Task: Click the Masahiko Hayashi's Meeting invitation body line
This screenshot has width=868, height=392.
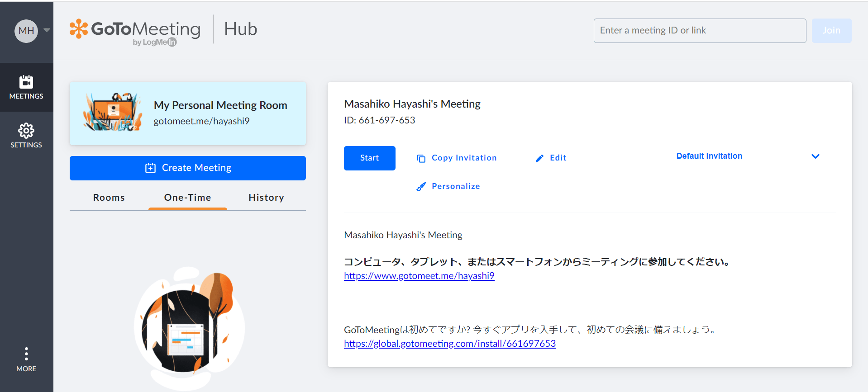Action: coord(403,235)
